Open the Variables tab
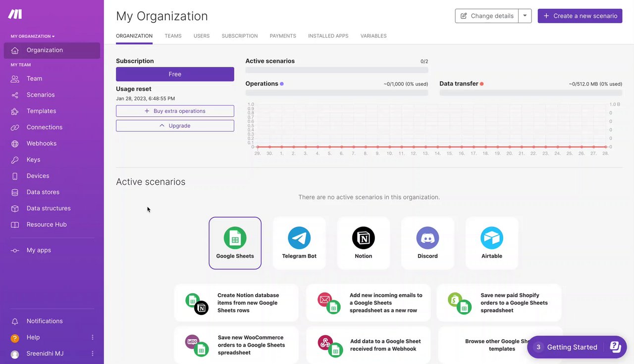Screen dimensions: 634x364 (x=373, y=36)
